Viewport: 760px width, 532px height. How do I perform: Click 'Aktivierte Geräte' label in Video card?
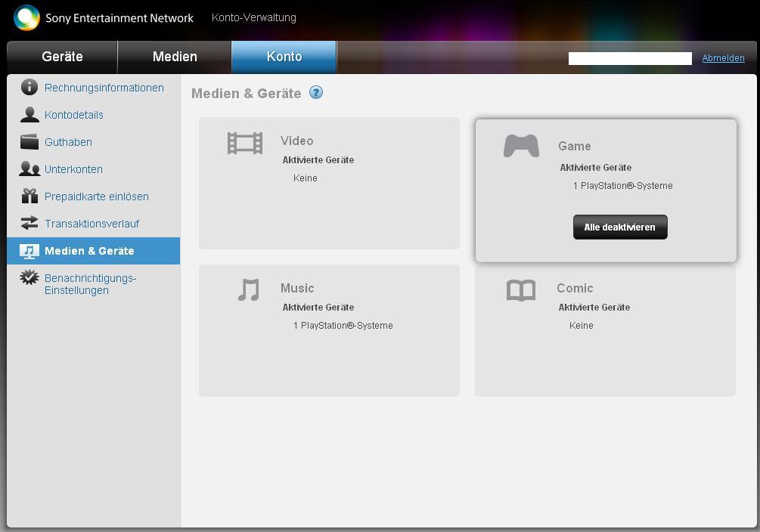[318, 159]
